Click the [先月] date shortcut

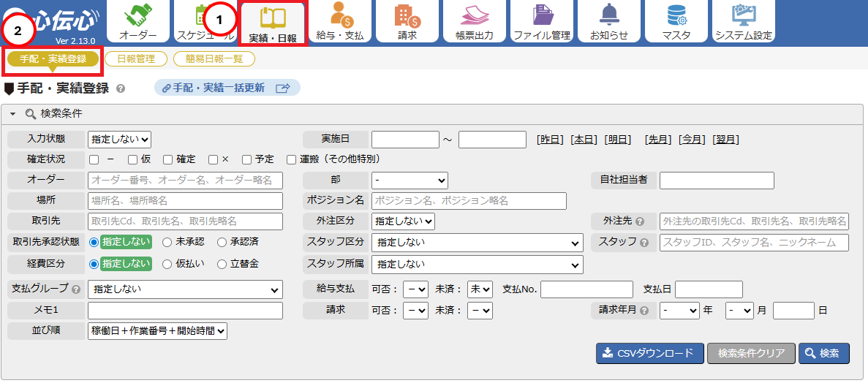click(x=658, y=140)
